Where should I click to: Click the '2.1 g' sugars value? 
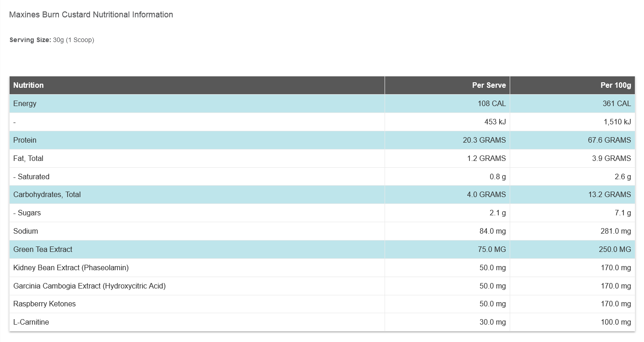point(497,213)
